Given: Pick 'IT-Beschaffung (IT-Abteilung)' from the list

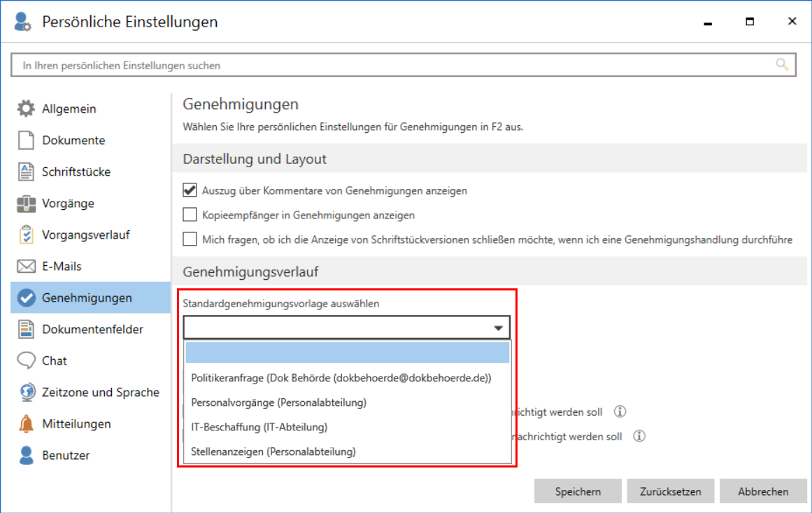Looking at the screenshot, I should (348, 427).
